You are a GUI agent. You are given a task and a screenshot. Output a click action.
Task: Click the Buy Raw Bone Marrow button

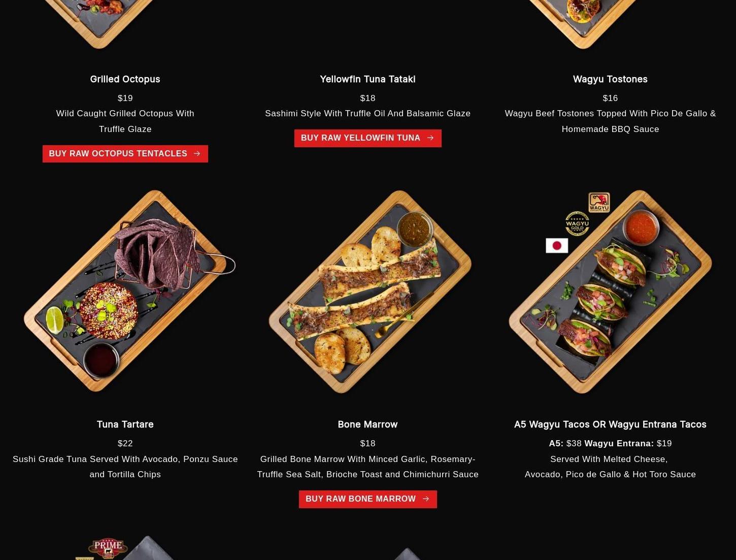tap(367, 499)
